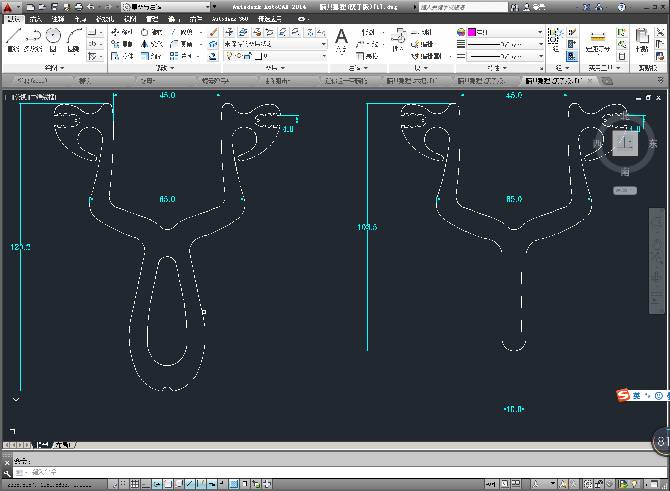
Task: Click the Rotate tool in Modify panel
Action: tap(151, 32)
